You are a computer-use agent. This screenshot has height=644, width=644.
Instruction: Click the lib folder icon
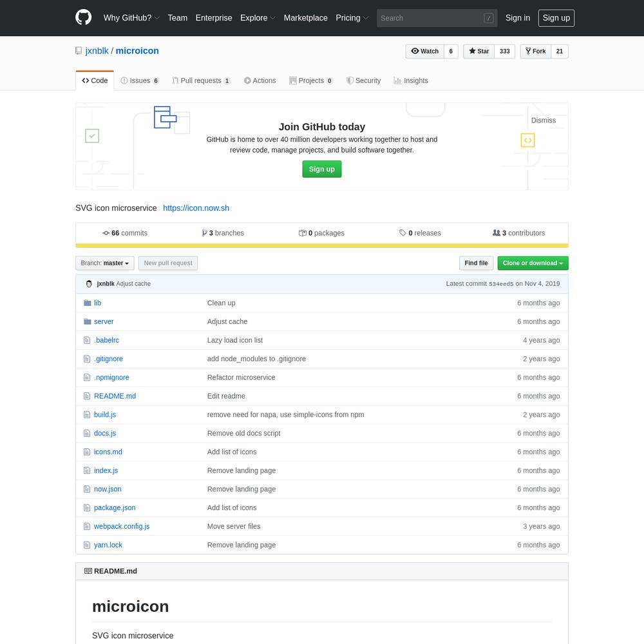coord(87,303)
